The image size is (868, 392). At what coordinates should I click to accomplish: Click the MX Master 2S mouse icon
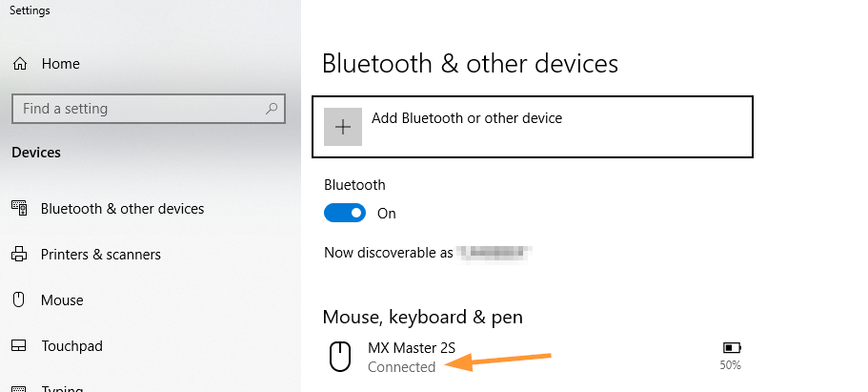(x=340, y=357)
